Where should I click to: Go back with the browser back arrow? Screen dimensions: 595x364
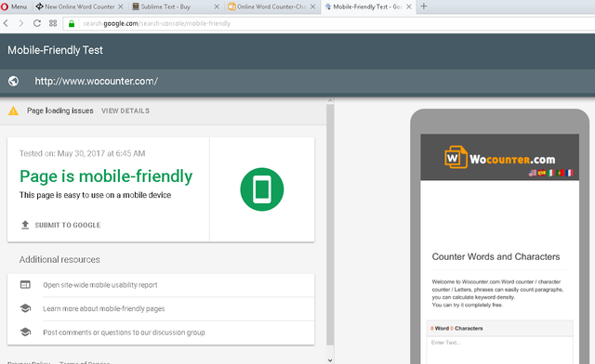pos(6,23)
